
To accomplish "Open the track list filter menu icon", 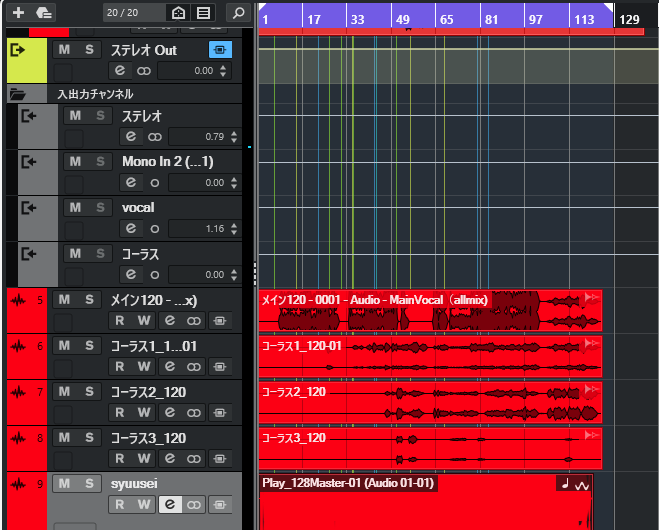I will [x=203, y=13].
